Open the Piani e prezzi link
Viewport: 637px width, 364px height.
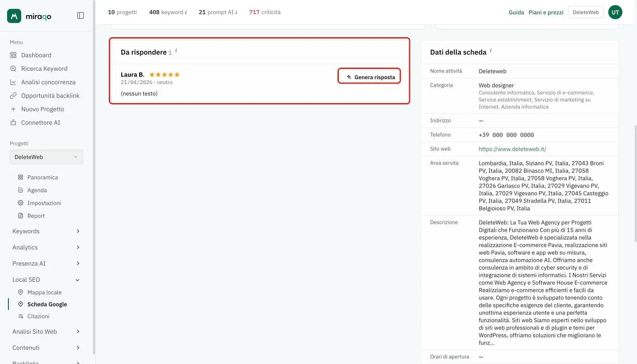pyautogui.click(x=546, y=12)
